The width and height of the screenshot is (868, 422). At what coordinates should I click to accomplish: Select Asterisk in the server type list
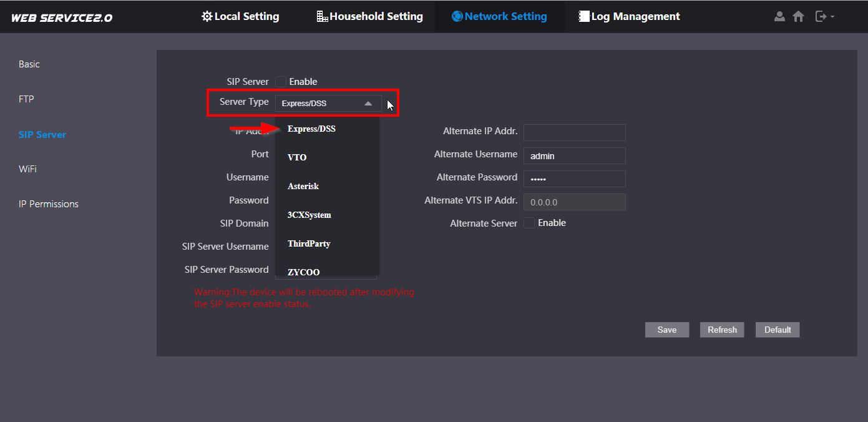[x=303, y=186]
